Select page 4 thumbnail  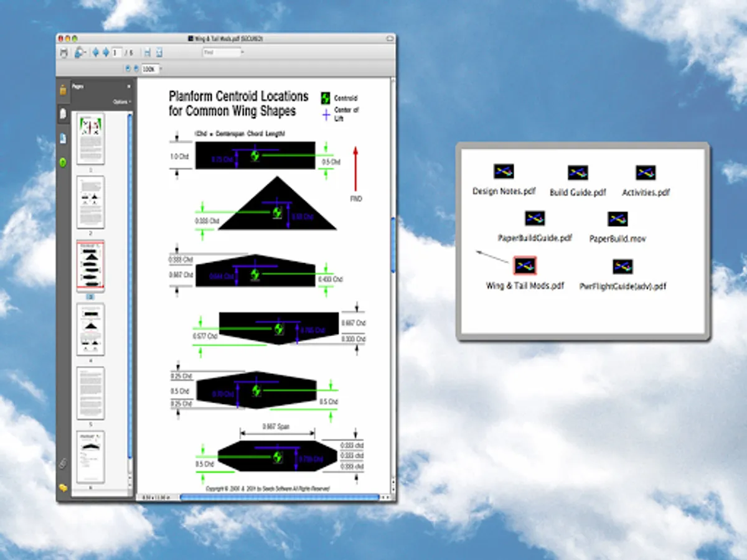pyautogui.click(x=90, y=329)
